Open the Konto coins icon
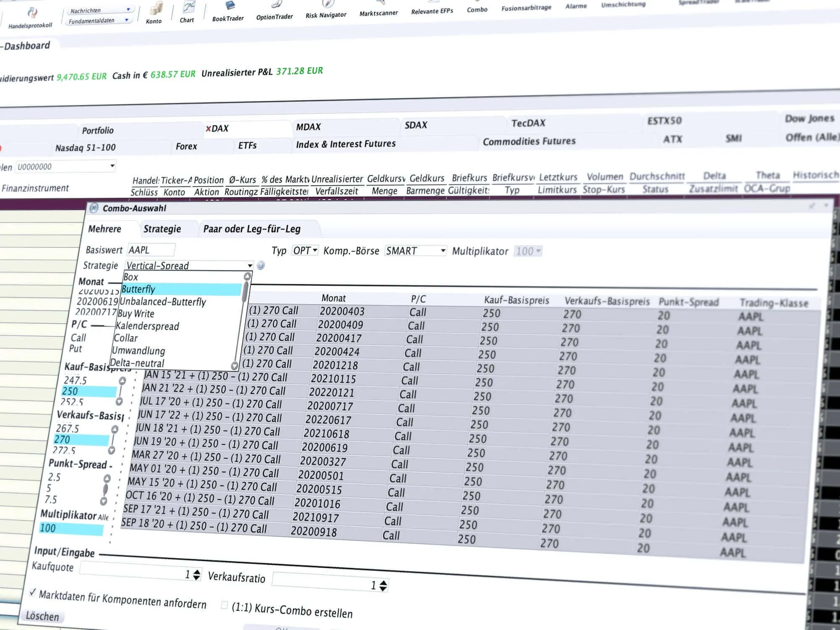 156,8
